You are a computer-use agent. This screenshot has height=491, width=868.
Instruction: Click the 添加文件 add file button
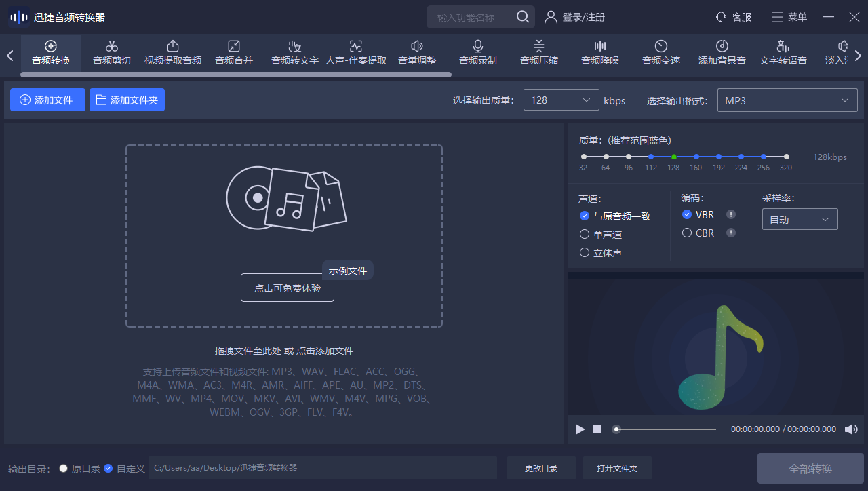47,99
